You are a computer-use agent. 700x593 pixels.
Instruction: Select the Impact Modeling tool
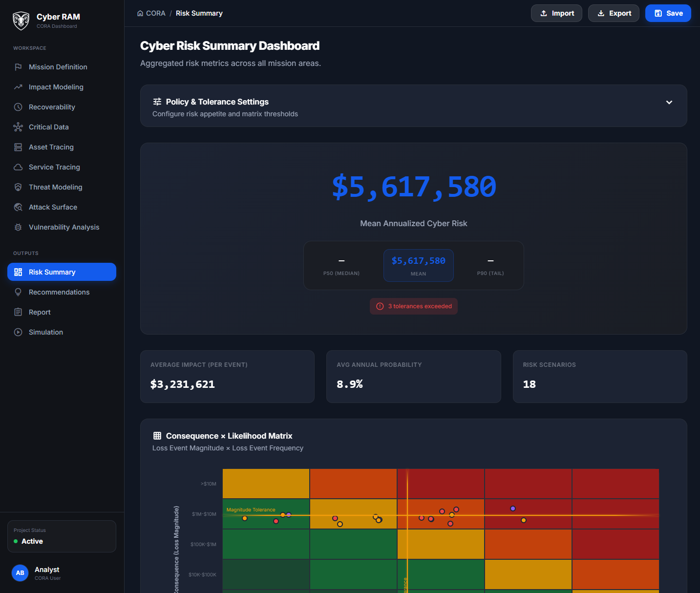pyautogui.click(x=55, y=87)
